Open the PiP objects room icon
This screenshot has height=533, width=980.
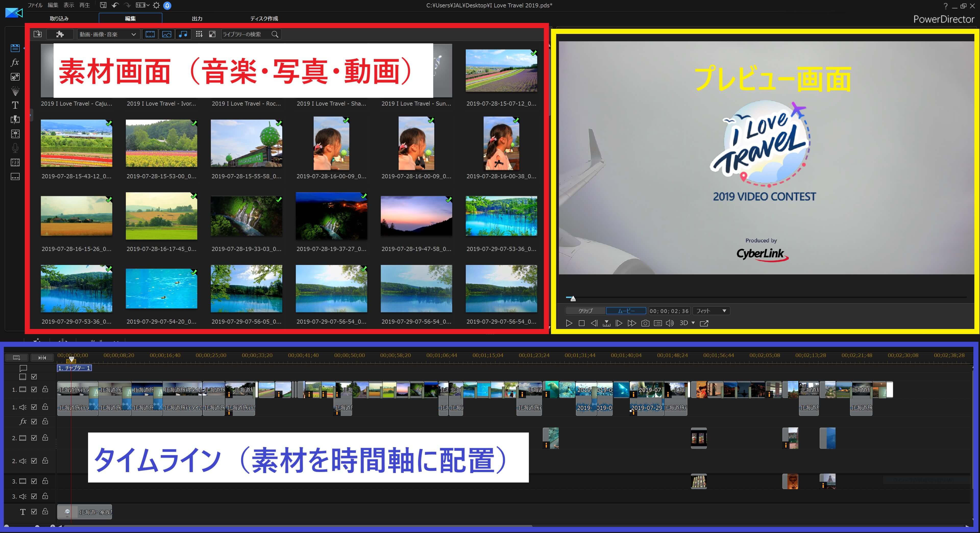coord(15,77)
